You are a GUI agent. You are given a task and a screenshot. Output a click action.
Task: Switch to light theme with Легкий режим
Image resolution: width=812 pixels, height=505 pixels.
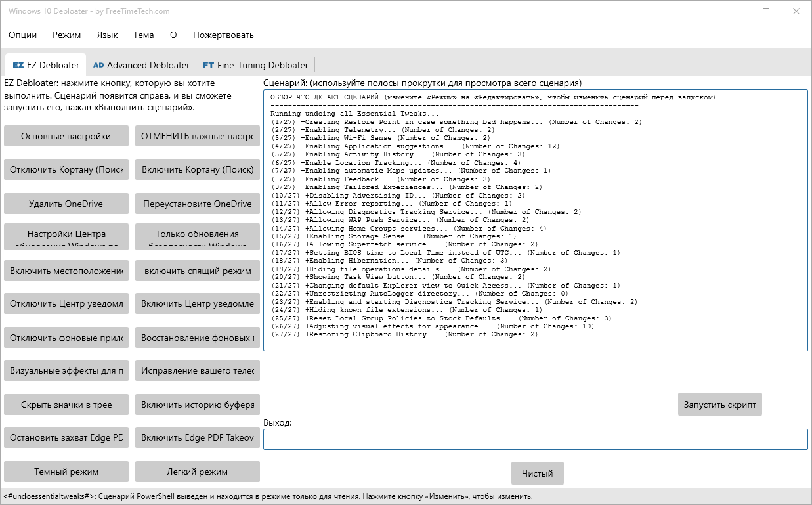pyautogui.click(x=198, y=472)
